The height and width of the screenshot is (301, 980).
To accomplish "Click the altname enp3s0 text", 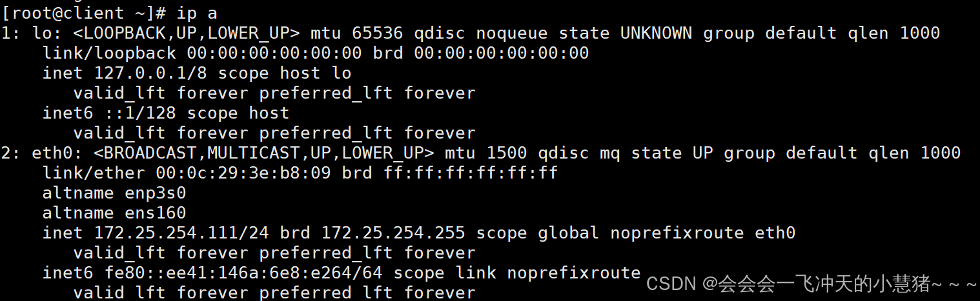I will click(x=114, y=193).
